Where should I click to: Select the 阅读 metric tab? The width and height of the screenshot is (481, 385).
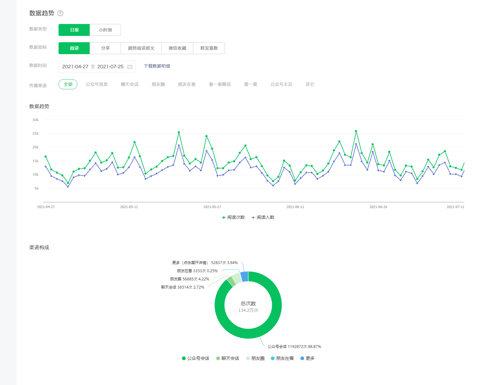pos(74,48)
